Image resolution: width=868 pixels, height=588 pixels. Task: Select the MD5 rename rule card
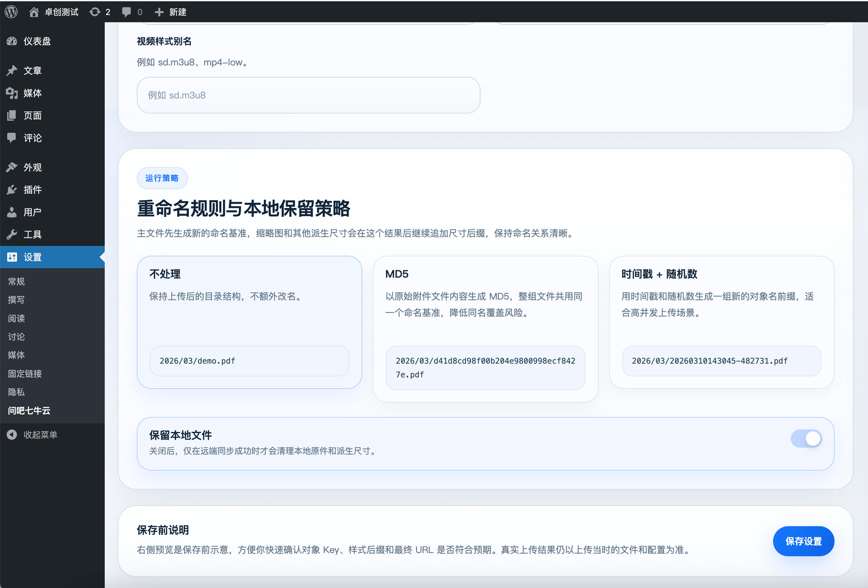pyautogui.click(x=485, y=329)
